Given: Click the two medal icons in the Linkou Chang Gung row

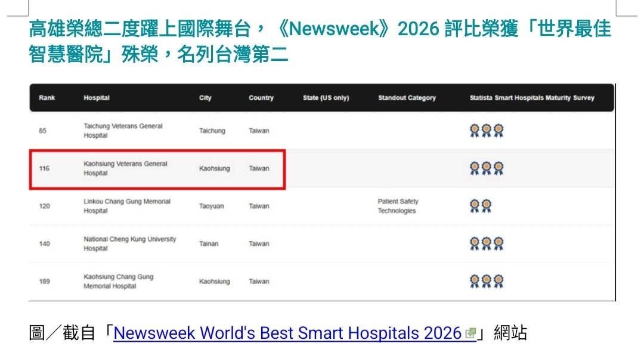Looking at the screenshot, I should tap(480, 206).
